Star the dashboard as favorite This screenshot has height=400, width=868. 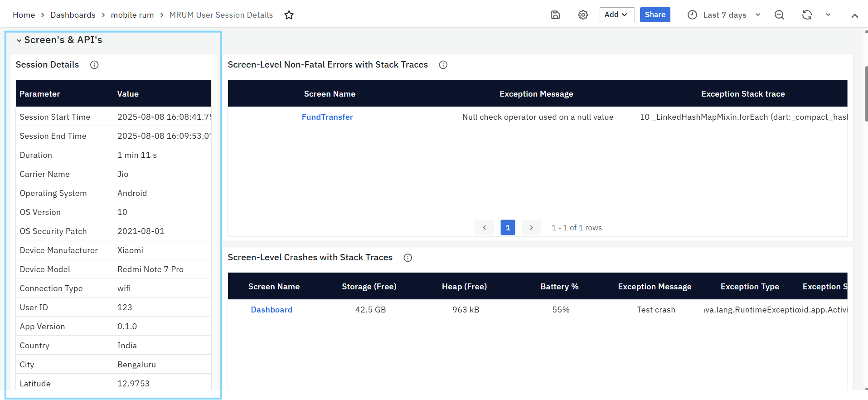[289, 15]
